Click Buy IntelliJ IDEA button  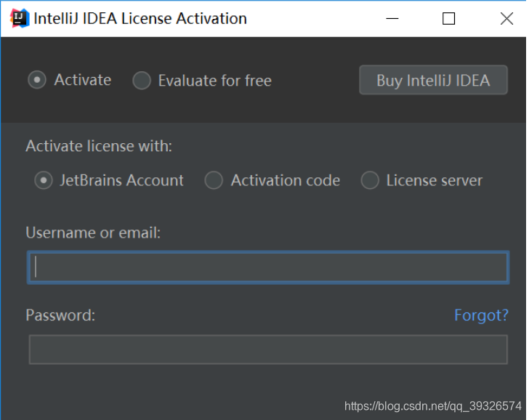(x=434, y=80)
